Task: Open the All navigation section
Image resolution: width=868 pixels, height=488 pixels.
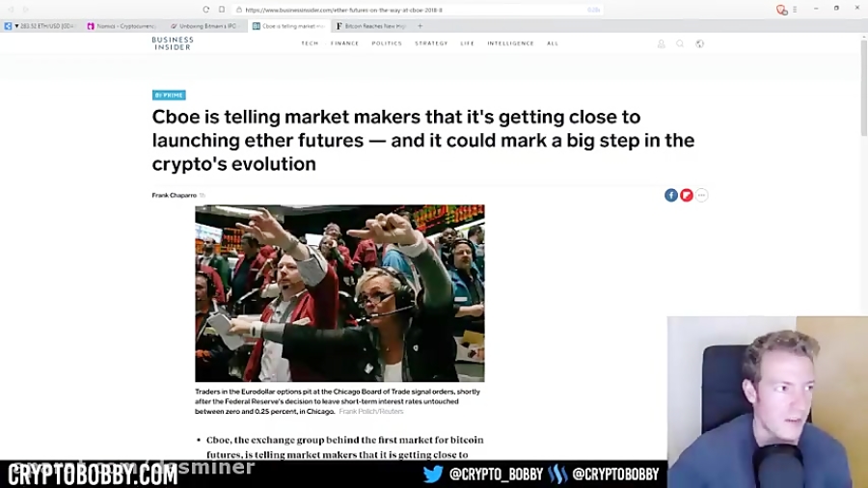Action: tap(553, 43)
